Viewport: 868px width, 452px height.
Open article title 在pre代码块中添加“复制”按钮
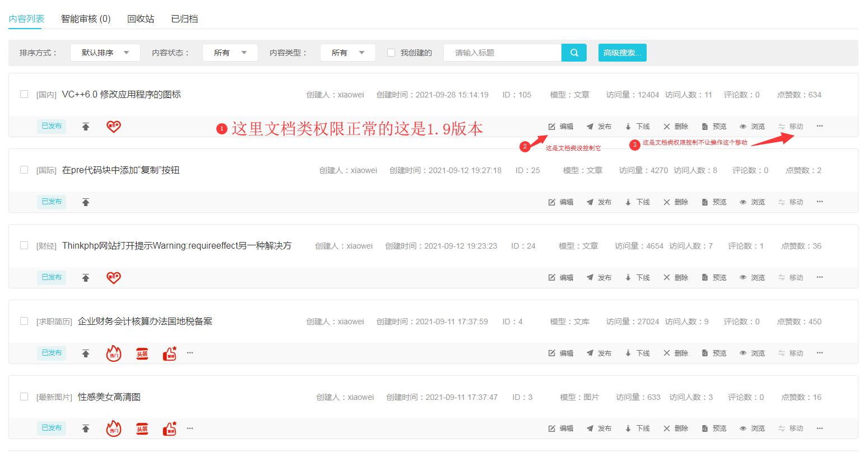click(121, 170)
